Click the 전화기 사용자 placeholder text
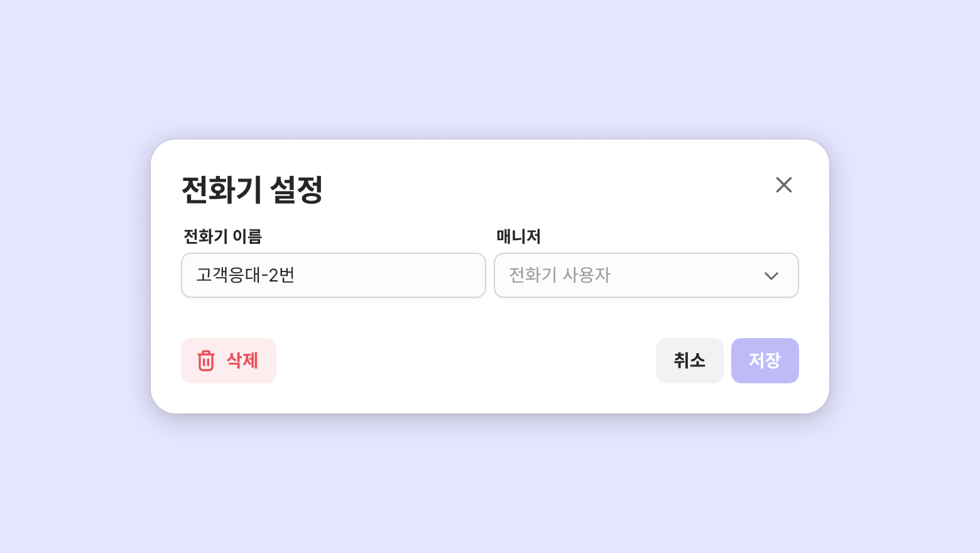 click(559, 275)
